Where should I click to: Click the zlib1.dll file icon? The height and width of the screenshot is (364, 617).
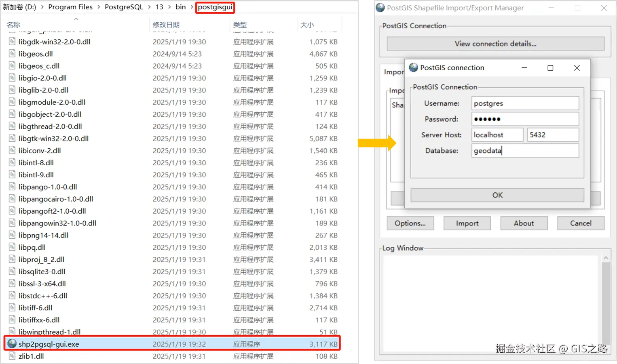coord(12,356)
